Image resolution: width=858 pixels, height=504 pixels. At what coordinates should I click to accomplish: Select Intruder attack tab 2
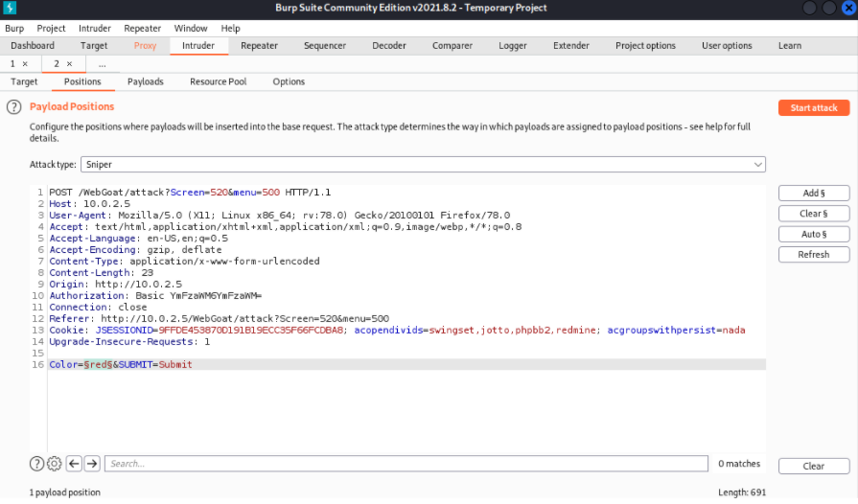point(57,64)
